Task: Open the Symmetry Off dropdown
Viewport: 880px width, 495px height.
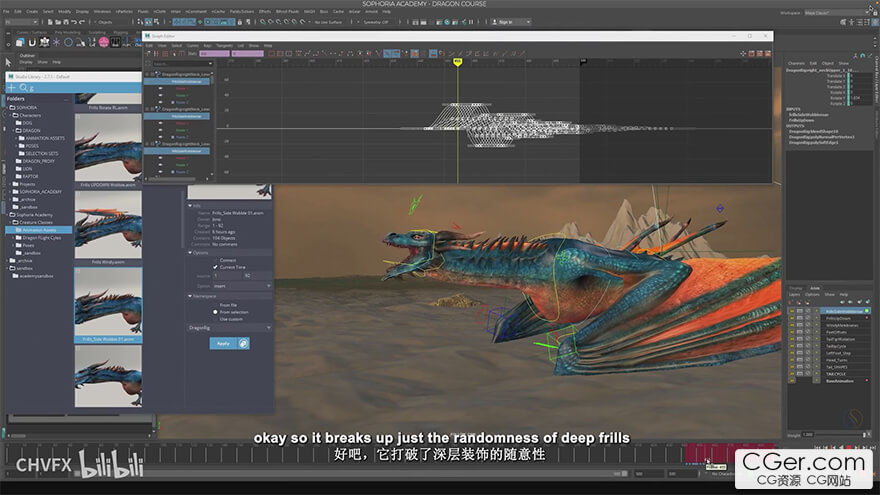Action: [377, 22]
